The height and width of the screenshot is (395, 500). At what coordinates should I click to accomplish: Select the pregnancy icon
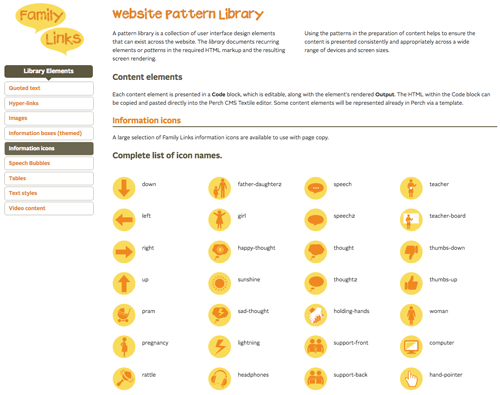[x=124, y=347]
